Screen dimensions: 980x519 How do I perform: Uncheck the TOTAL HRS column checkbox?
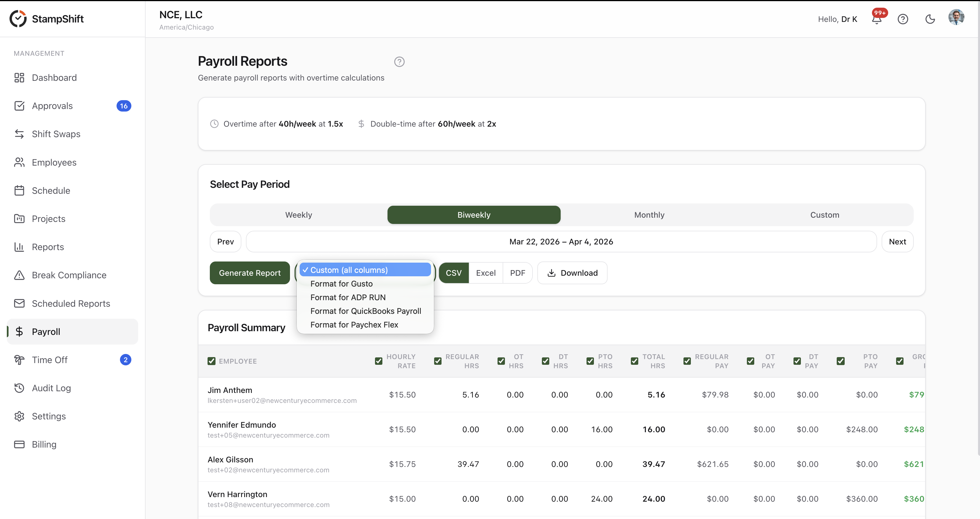(x=635, y=361)
